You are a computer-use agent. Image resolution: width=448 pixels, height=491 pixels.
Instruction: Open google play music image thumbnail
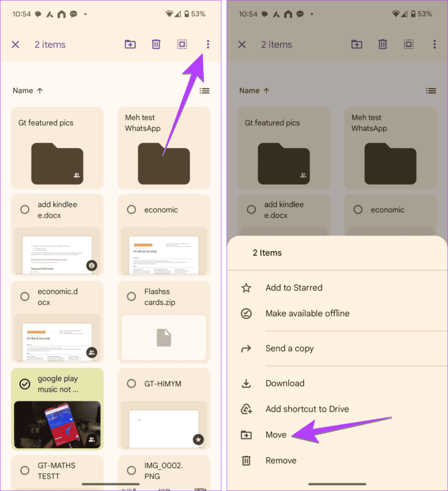tap(57, 424)
